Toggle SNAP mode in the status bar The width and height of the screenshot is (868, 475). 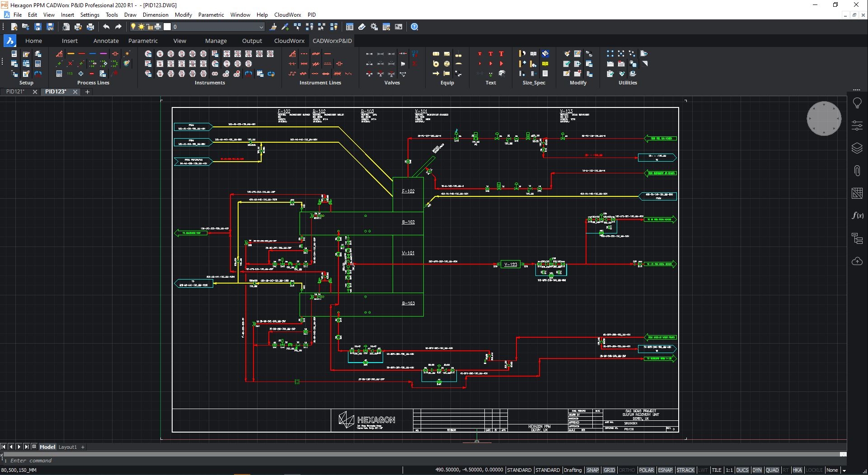tap(592, 470)
